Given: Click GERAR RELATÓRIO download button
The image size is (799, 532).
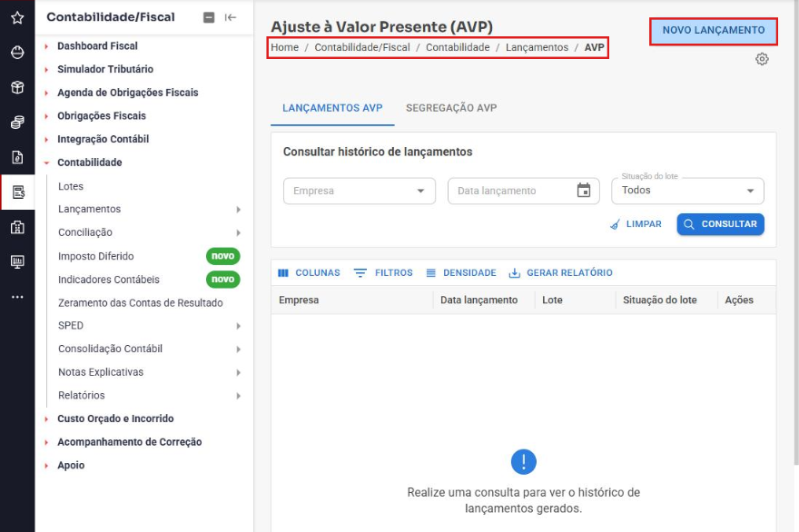Looking at the screenshot, I should point(560,272).
